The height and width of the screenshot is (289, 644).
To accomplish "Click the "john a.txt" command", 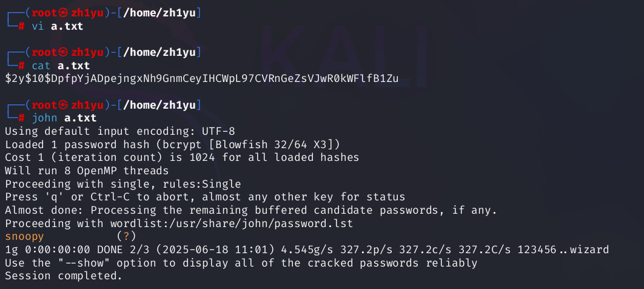I will 63,118.
